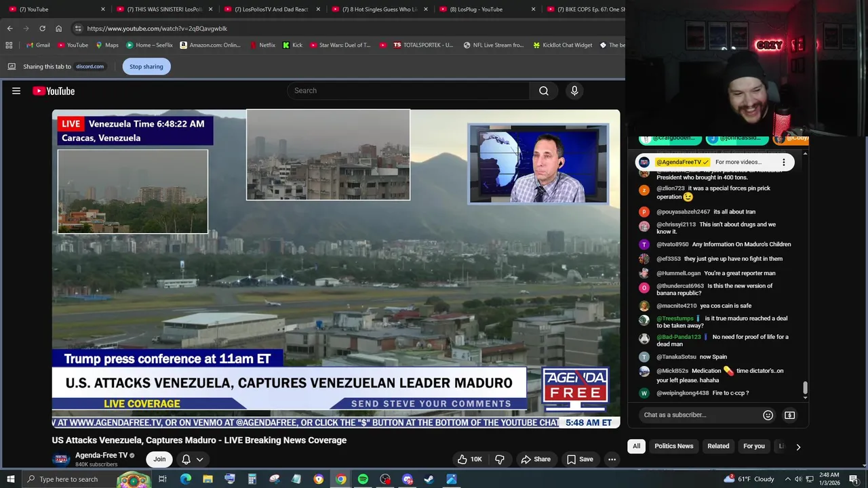The image size is (868, 488).
Task: Click the YouTube logo home link
Action: point(54,91)
